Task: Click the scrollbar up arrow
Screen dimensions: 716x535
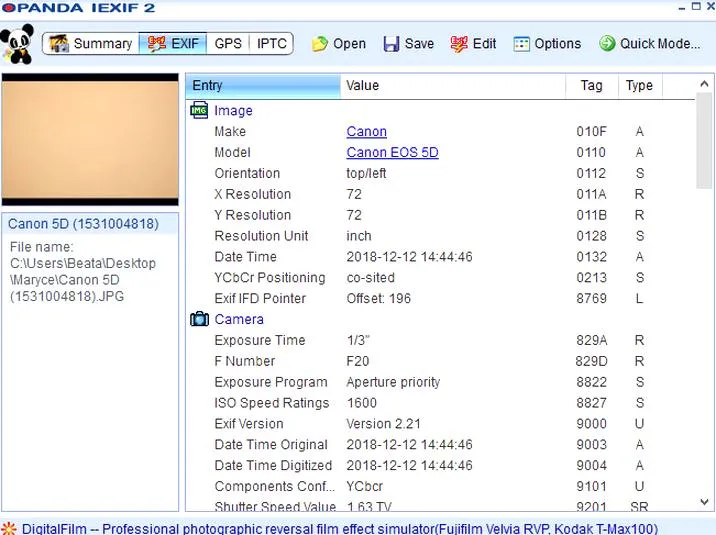Action: [x=704, y=84]
